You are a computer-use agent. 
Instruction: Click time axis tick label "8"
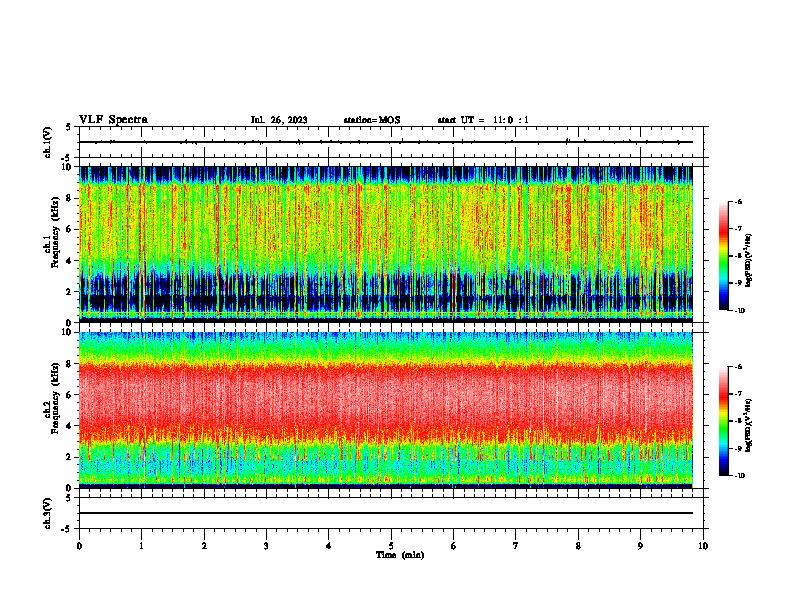point(578,546)
